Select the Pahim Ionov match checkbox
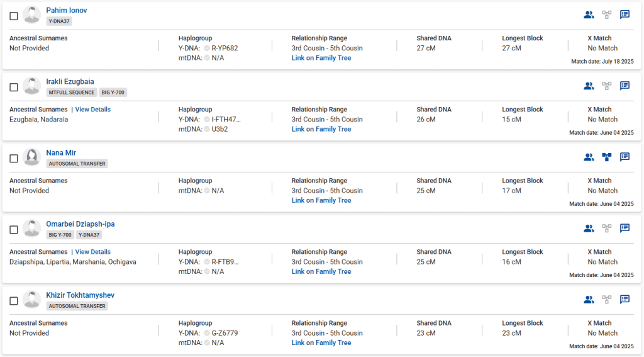644x357 pixels. [14, 16]
